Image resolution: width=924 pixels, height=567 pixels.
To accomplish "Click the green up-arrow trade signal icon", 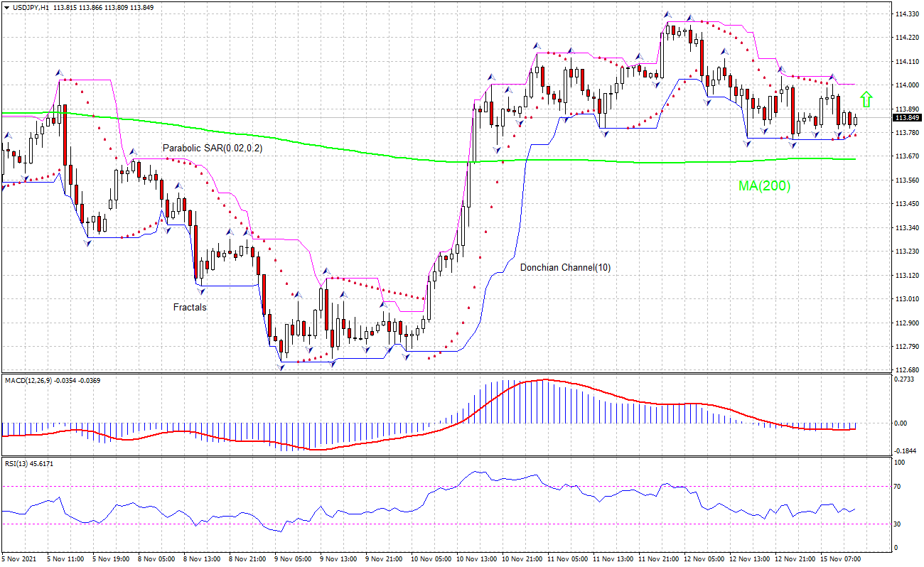I will click(866, 97).
